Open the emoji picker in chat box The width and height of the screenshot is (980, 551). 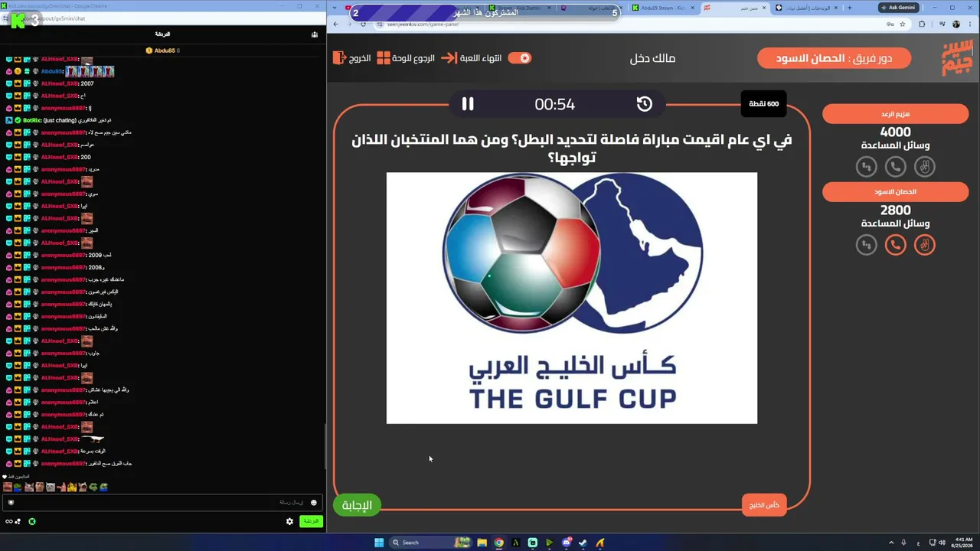click(x=314, y=503)
